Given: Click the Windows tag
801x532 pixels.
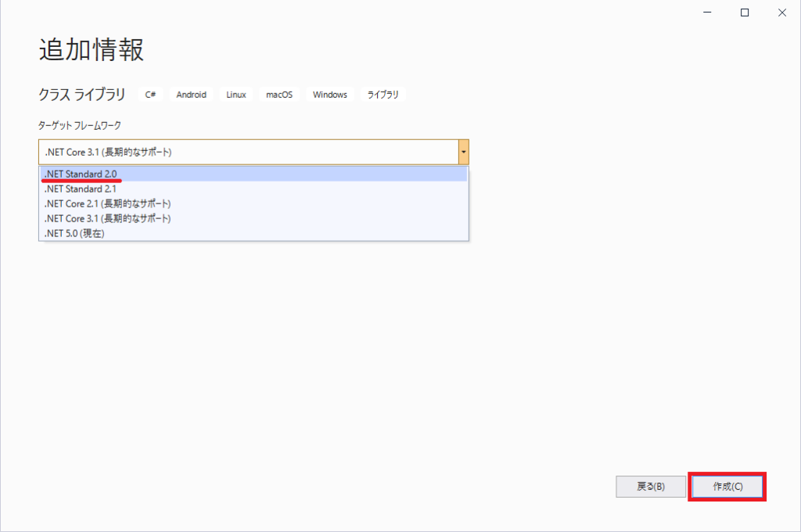Looking at the screenshot, I should click(330, 95).
